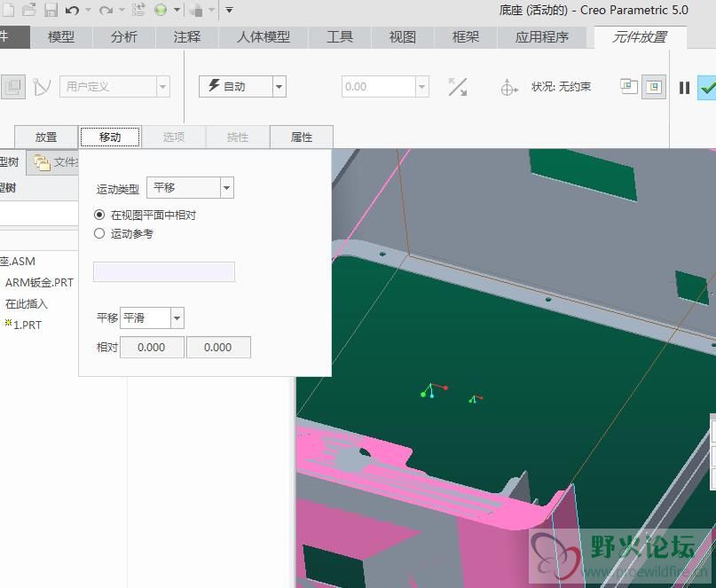The image size is (716, 588).
Task: Toggle the 3D dragger icon
Action: click(508, 87)
